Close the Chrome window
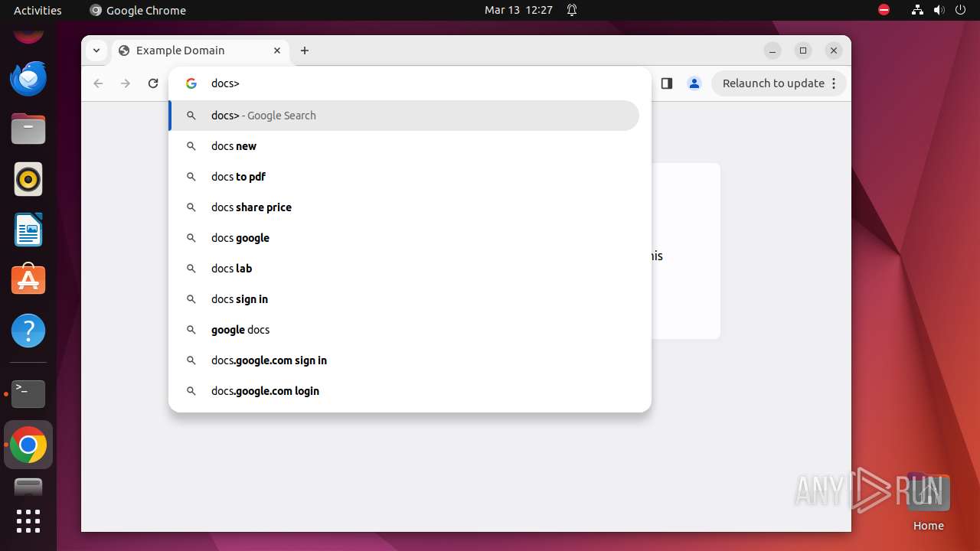980x551 pixels. [x=834, y=51]
